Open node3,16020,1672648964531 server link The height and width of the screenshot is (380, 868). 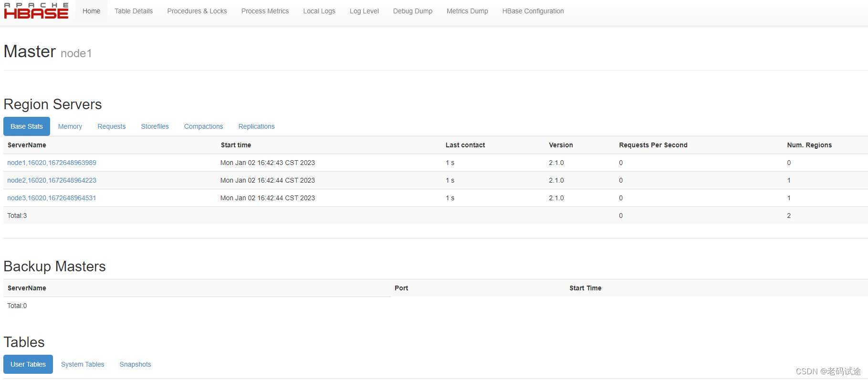coord(52,198)
